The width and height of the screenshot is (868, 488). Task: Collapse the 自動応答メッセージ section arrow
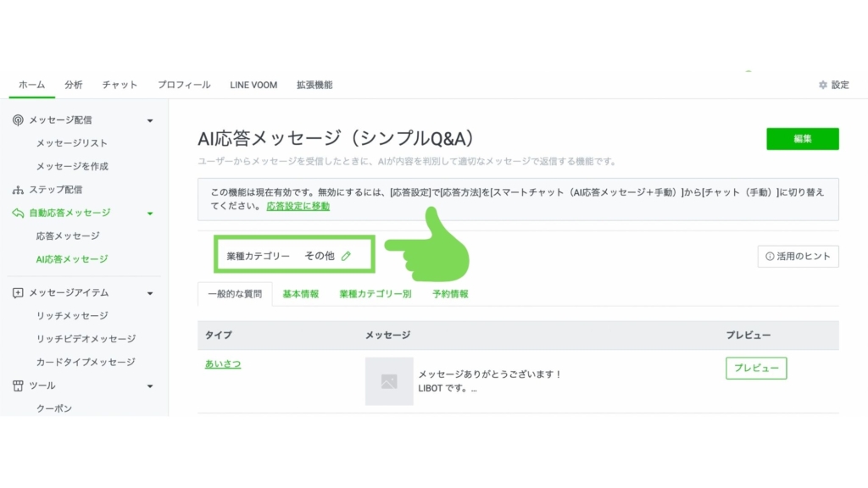[150, 213]
